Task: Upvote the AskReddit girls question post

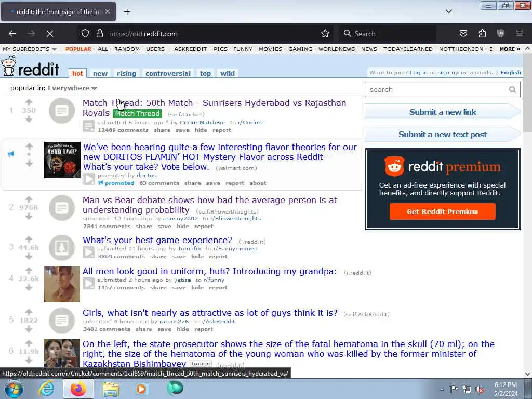Action: point(29,312)
